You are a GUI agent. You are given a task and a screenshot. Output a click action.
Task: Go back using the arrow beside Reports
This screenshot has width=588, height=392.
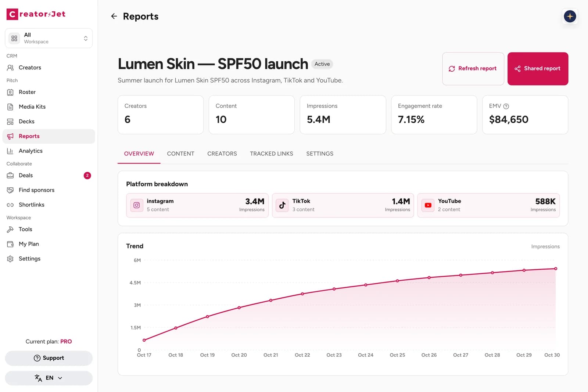coord(114,16)
